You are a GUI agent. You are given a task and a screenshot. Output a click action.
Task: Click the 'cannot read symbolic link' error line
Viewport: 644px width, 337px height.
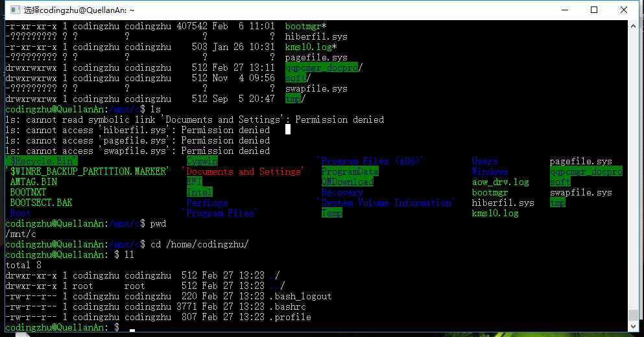pyautogui.click(x=195, y=119)
